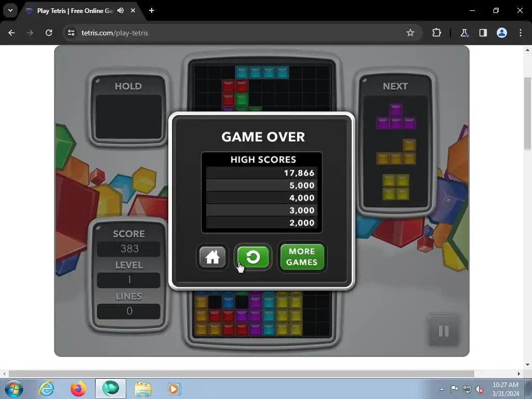Open Windows Explorer folder from taskbar
This screenshot has height=399, width=532.
point(143,389)
